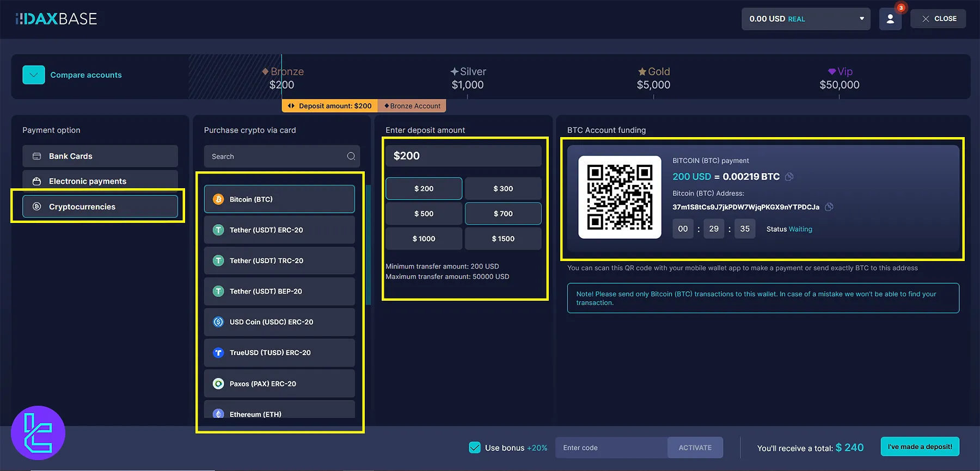Select the $ 1000 preset amount
Viewport: 980px width, 471px height.
(x=424, y=239)
